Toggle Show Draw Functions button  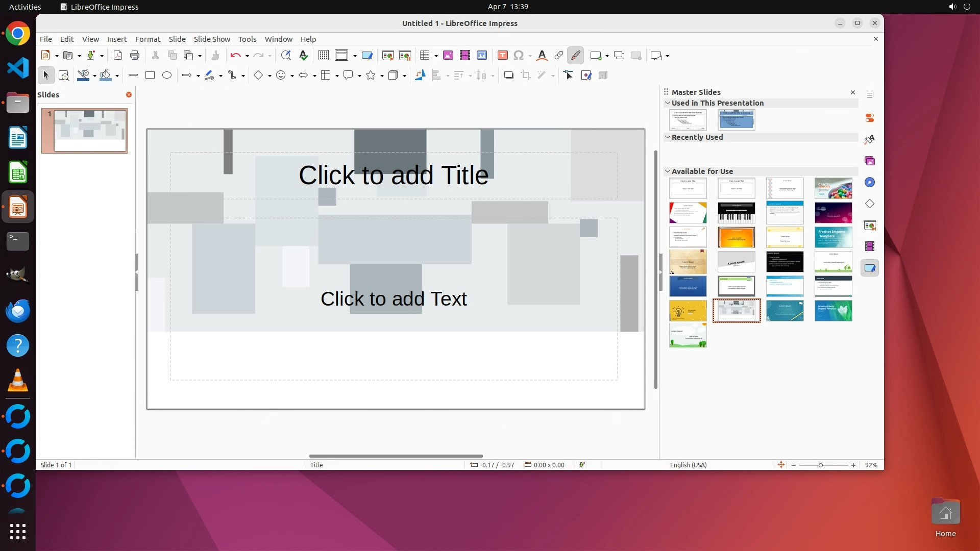[575, 56]
